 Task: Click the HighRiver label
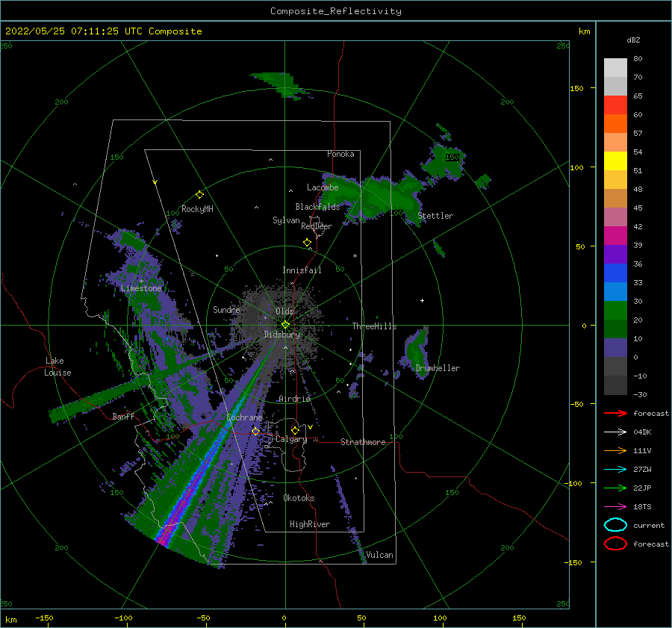coord(310,524)
